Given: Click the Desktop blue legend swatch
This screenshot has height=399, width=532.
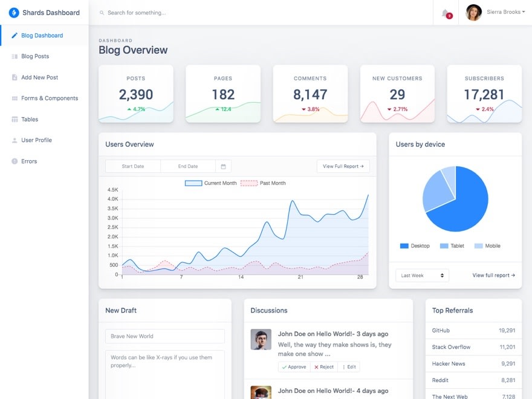Looking at the screenshot, I should (404, 246).
